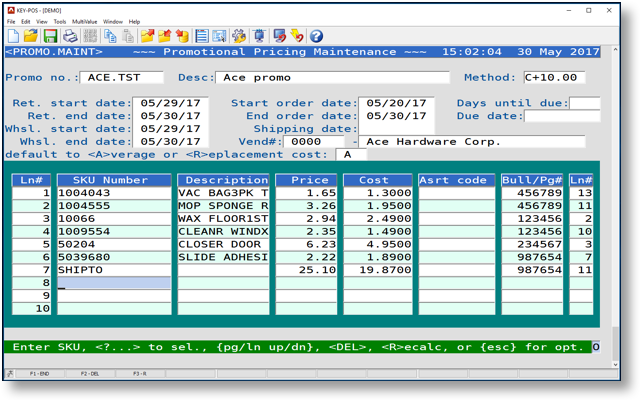This screenshot has width=641, height=401.
Task: Click the Promo no. field
Action: point(121,77)
